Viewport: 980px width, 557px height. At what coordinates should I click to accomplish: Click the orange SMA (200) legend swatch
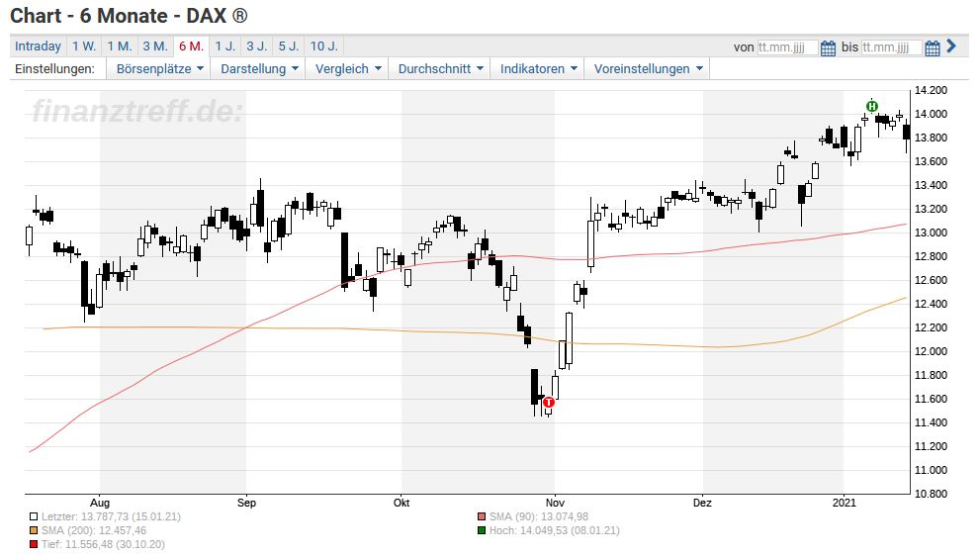(34, 530)
